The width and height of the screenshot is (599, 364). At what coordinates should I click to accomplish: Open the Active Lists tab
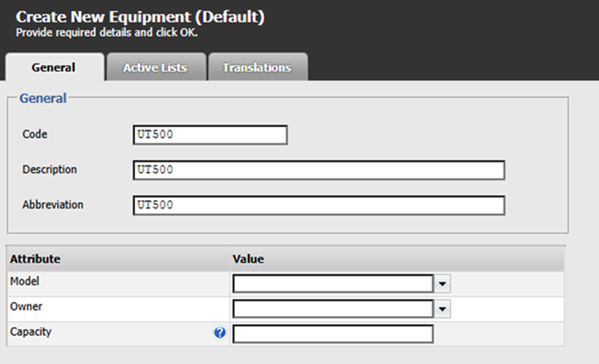[x=155, y=68]
